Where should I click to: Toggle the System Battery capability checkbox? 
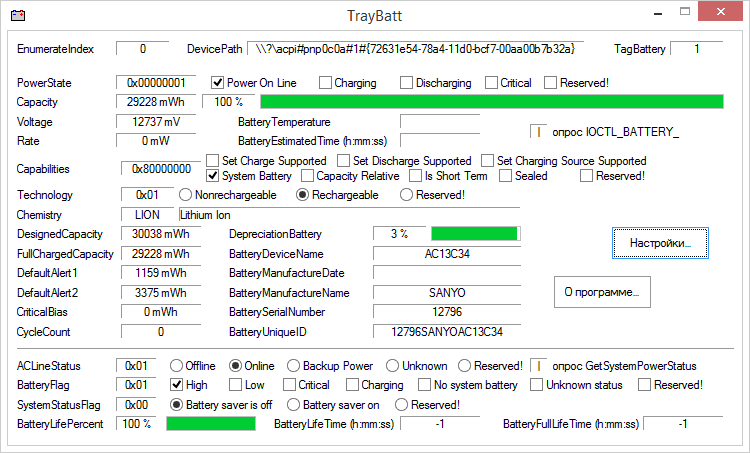coord(212,176)
